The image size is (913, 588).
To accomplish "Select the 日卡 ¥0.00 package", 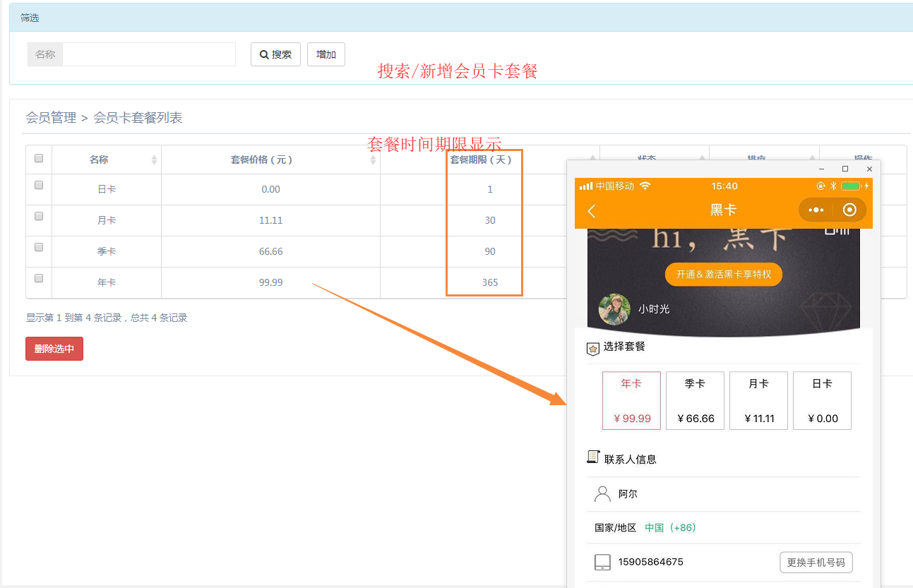I will click(822, 401).
